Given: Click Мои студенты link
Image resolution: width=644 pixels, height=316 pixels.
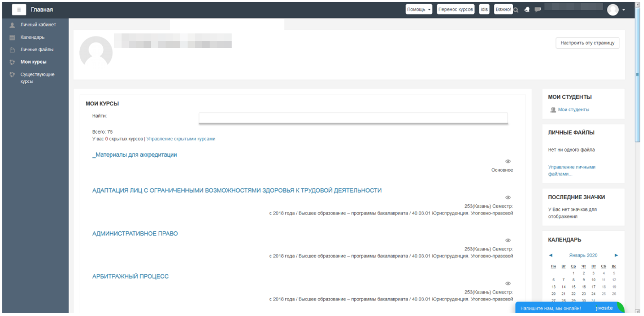Looking at the screenshot, I should [x=573, y=110].
